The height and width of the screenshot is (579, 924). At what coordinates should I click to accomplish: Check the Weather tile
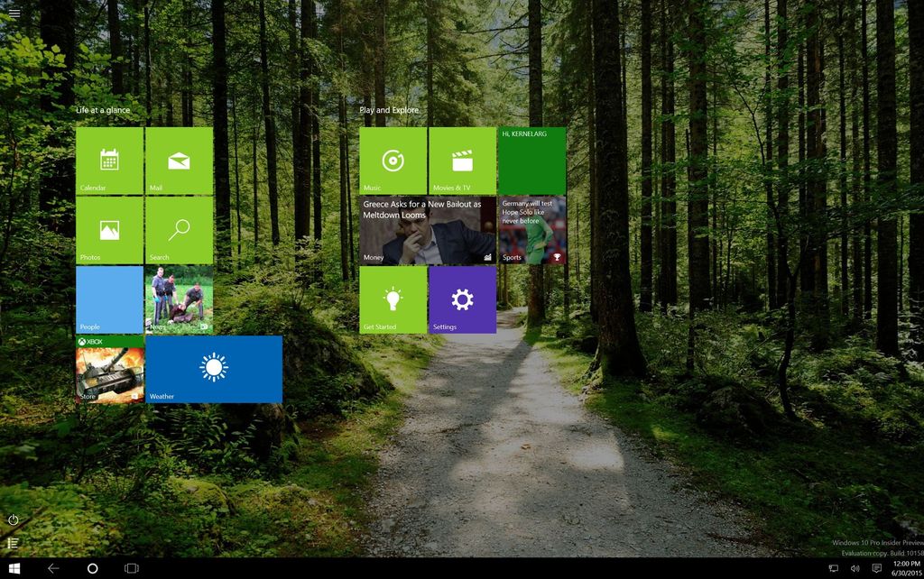coord(214,368)
